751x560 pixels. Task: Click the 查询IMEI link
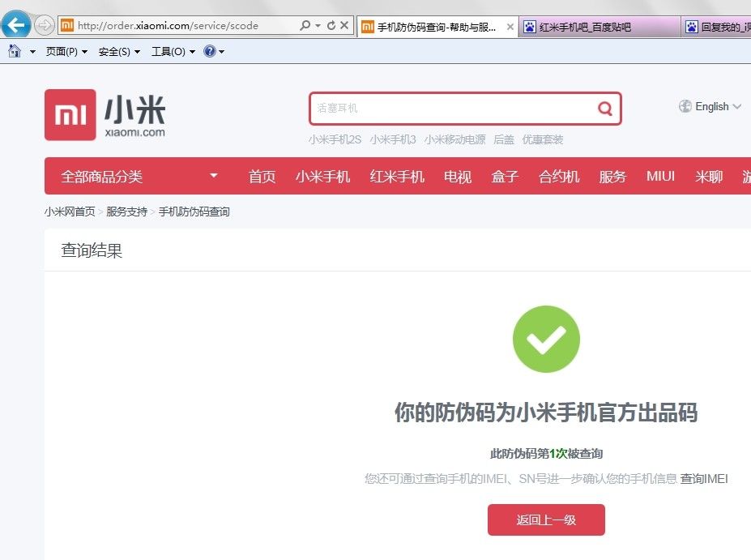tap(703, 479)
